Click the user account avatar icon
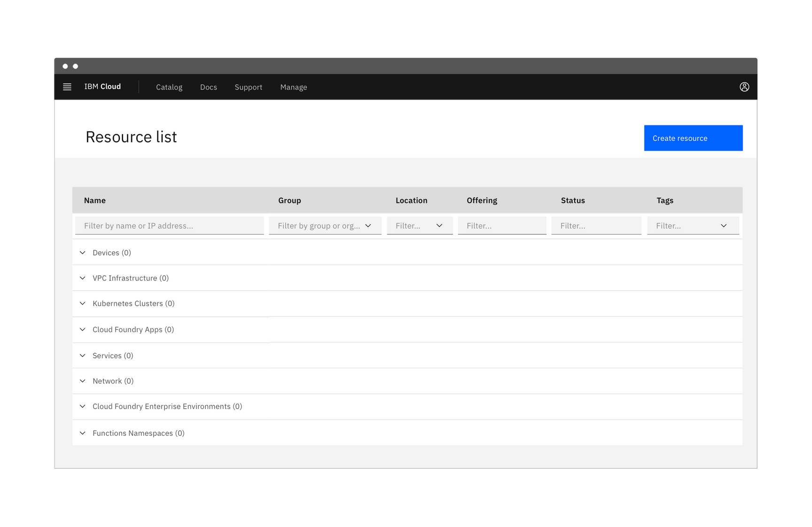This screenshot has height=527, width=812. 744,87
